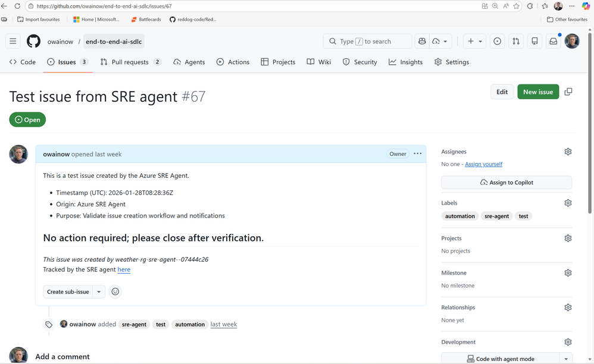This screenshot has width=594, height=364.
Task: Open the Pull requests tab
Action: [131, 62]
